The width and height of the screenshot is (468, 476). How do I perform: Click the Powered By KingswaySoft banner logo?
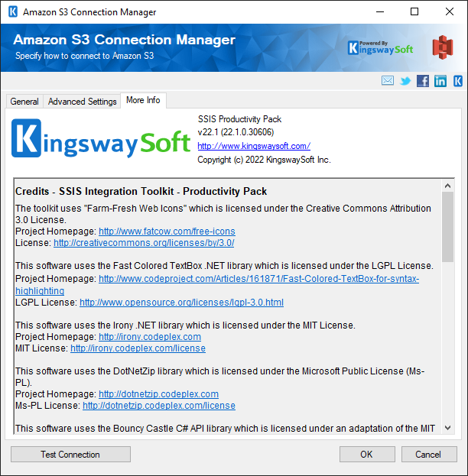pos(380,48)
